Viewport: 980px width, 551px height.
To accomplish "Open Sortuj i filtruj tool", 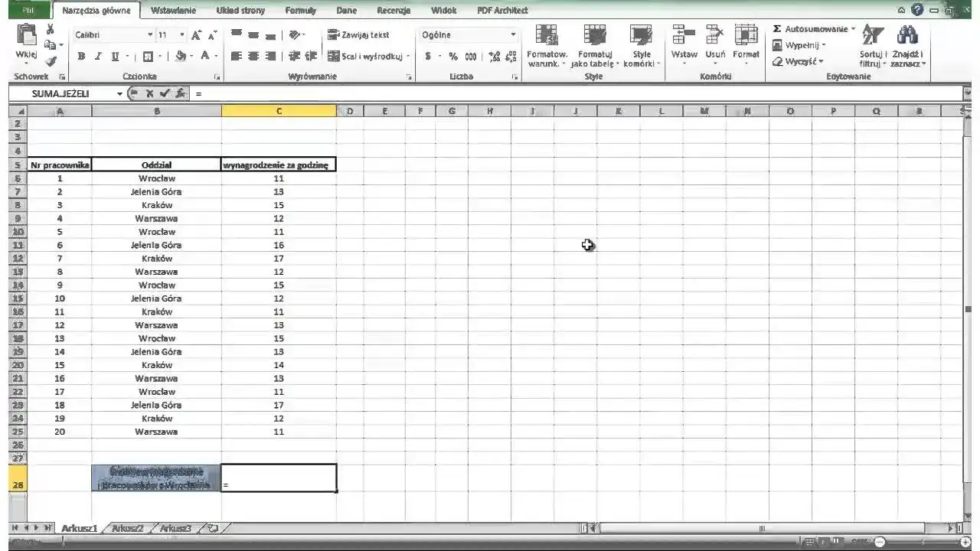I will click(x=872, y=44).
